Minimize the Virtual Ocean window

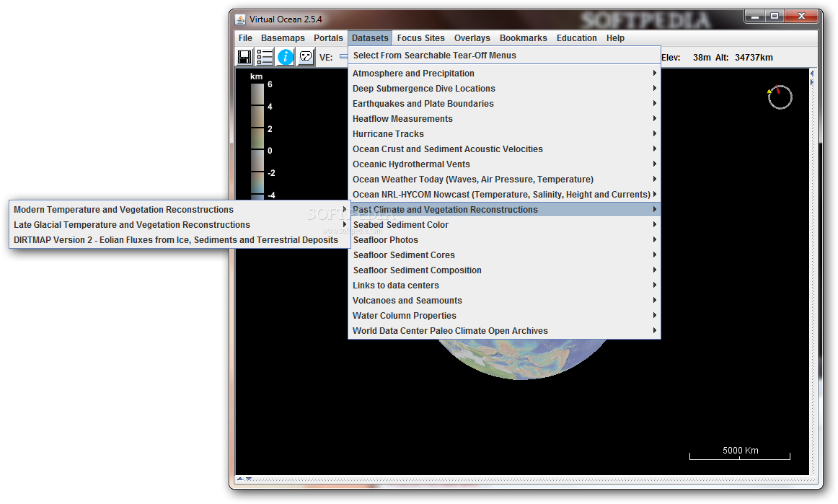coord(754,17)
